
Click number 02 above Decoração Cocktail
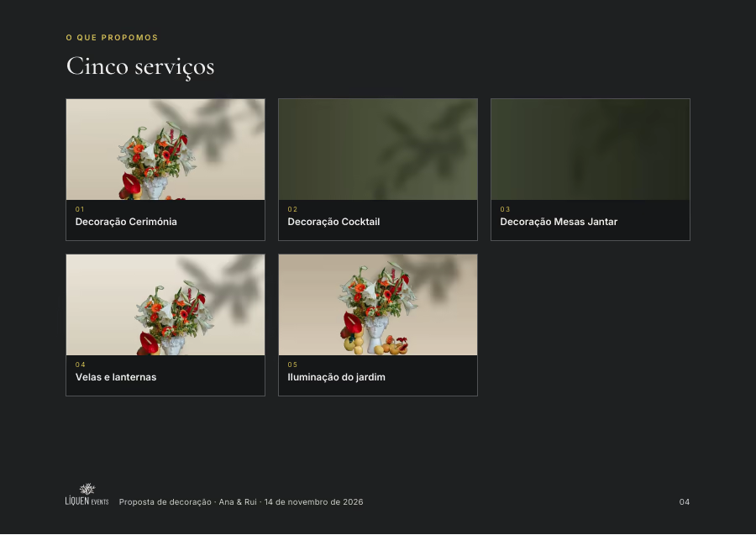292,209
